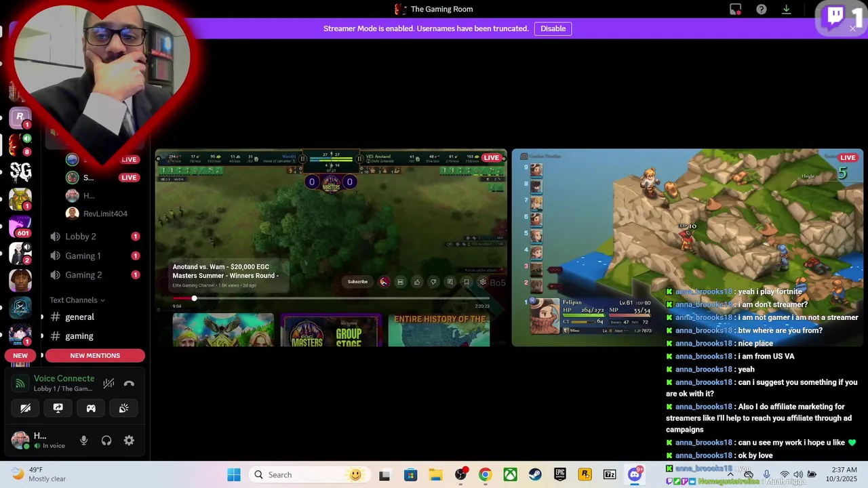868x488 pixels.
Task: Toggle closed captions icon on video
Action: [400, 282]
